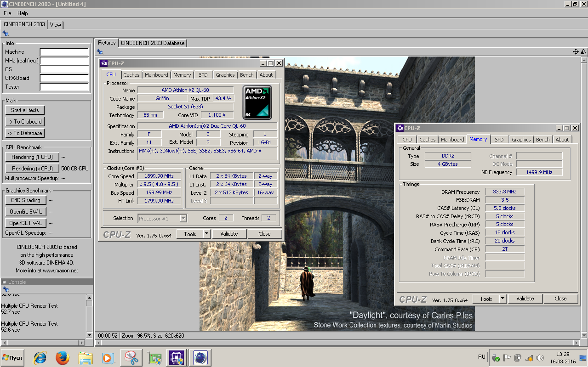Screen dimensions: 588x367
Task: Click the GFX-Board input field
Action: (64, 79)
